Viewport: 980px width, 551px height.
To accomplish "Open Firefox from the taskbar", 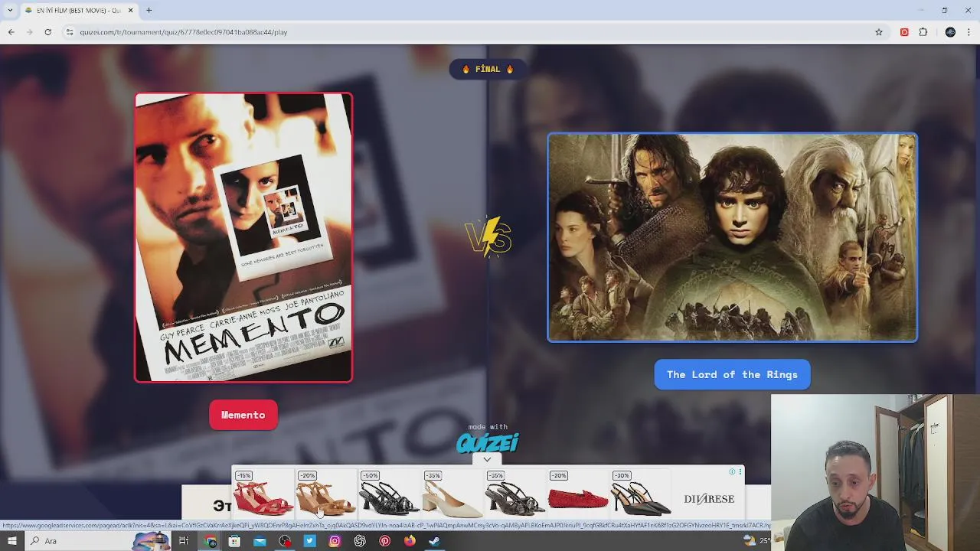I will (x=410, y=541).
